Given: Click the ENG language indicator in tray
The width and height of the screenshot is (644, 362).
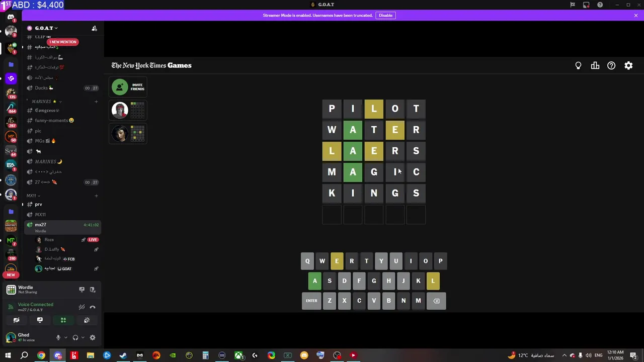Looking at the screenshot, I should coord(599,355).
